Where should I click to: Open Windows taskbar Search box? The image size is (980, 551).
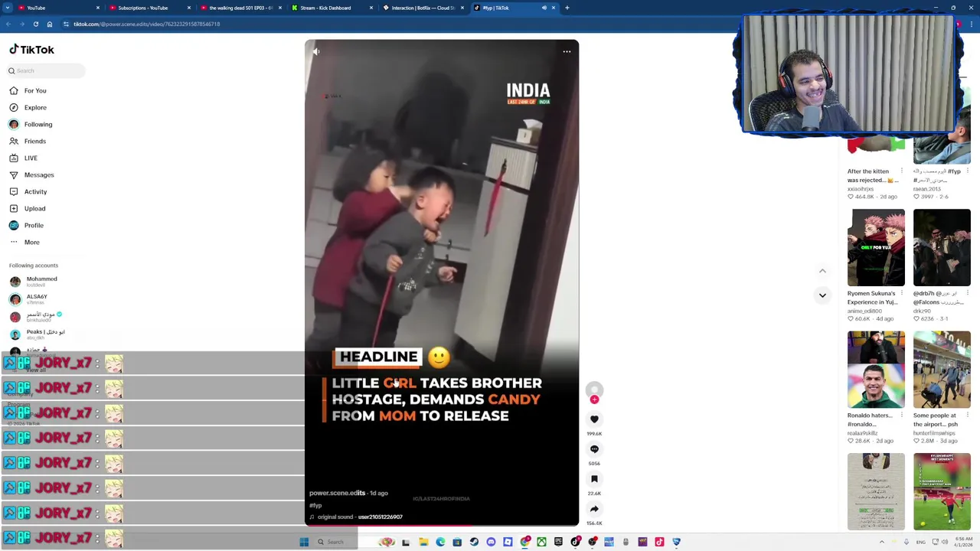click(335, 542)
